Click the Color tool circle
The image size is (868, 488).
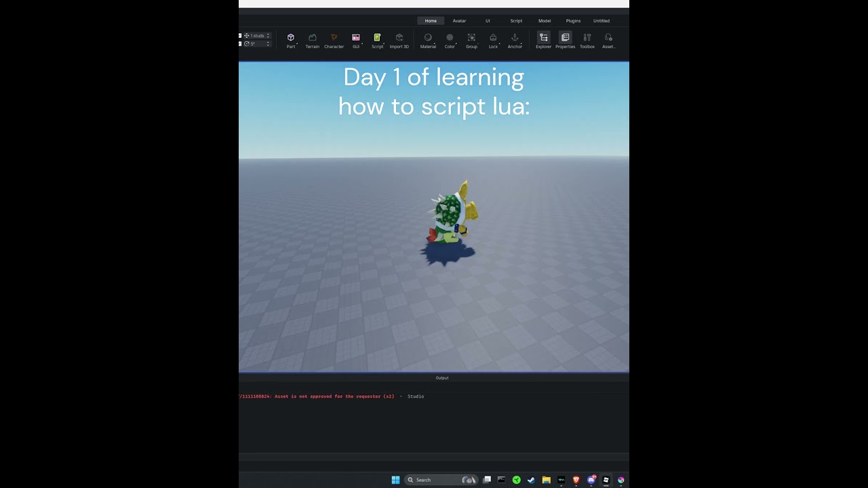click(450, 38)
